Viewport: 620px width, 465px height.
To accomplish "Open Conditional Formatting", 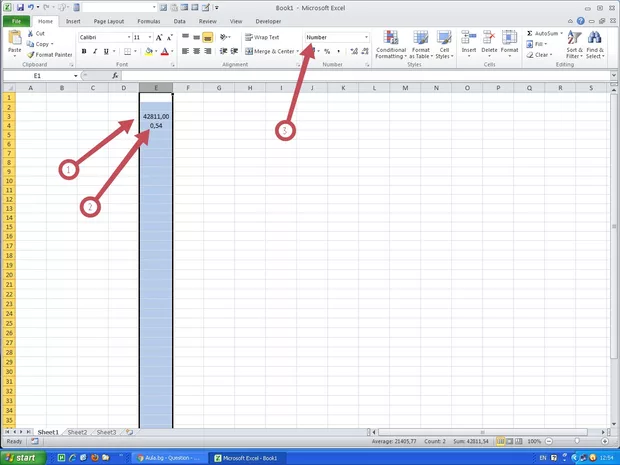I will (391, 44).
